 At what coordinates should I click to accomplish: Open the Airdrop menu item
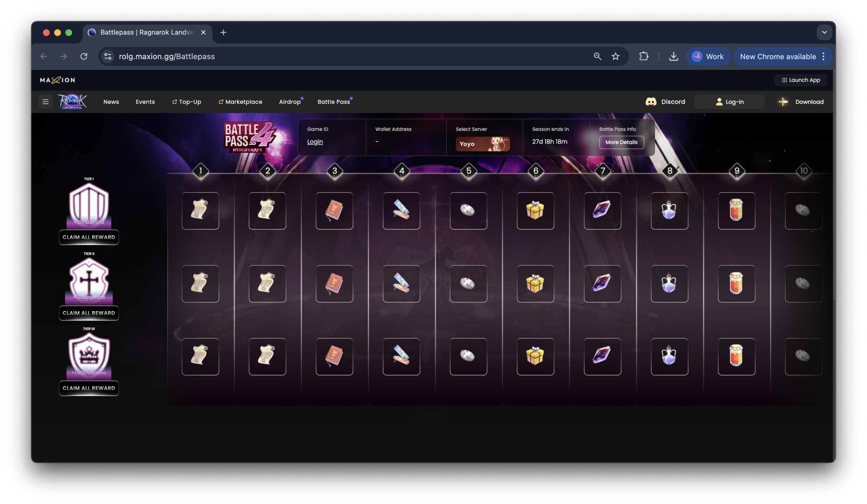point(290,102)
